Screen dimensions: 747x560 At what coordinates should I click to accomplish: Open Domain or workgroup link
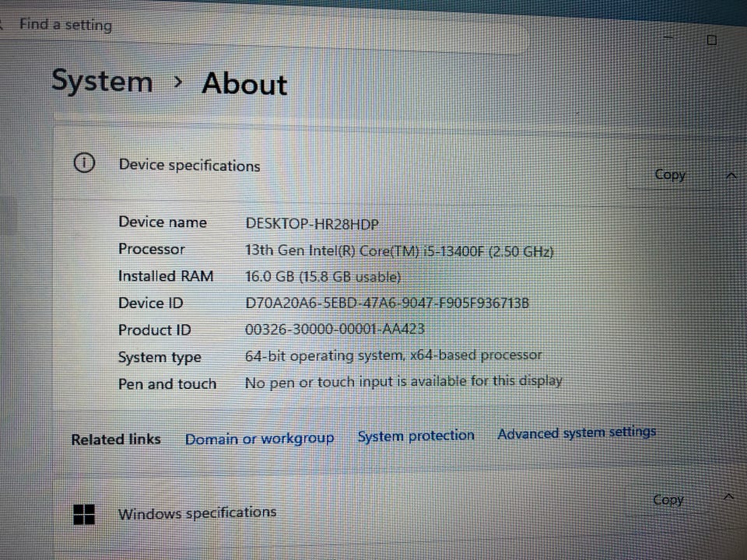(259, 439)
